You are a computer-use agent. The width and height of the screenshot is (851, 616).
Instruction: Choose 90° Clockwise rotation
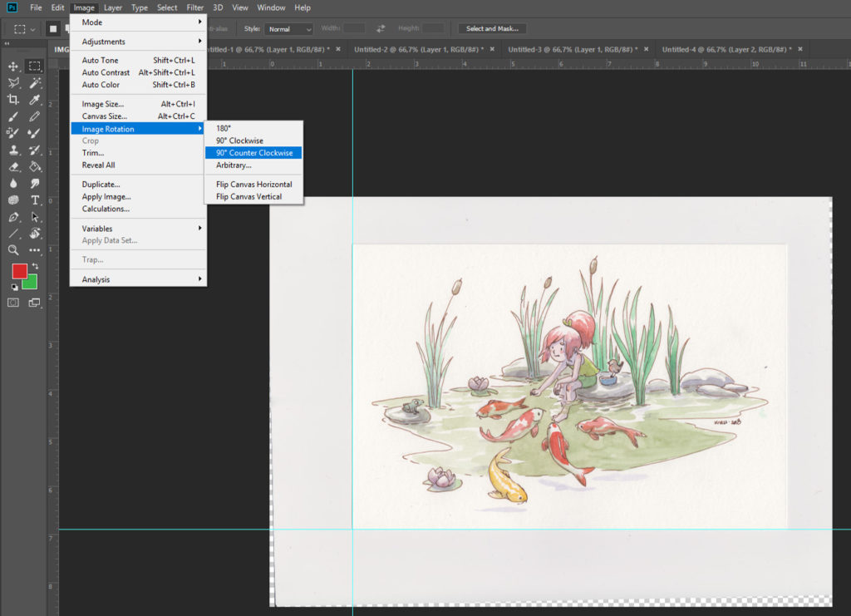pos(253,140)
